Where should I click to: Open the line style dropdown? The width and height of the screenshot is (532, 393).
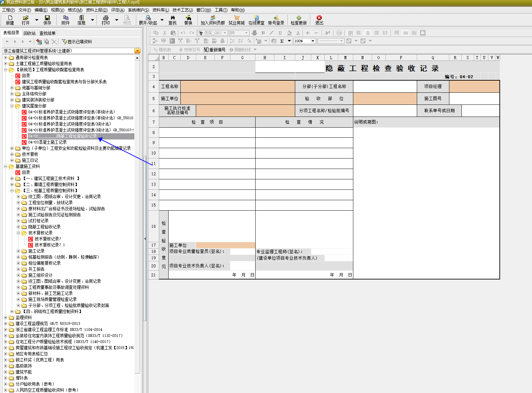(342, 41)
